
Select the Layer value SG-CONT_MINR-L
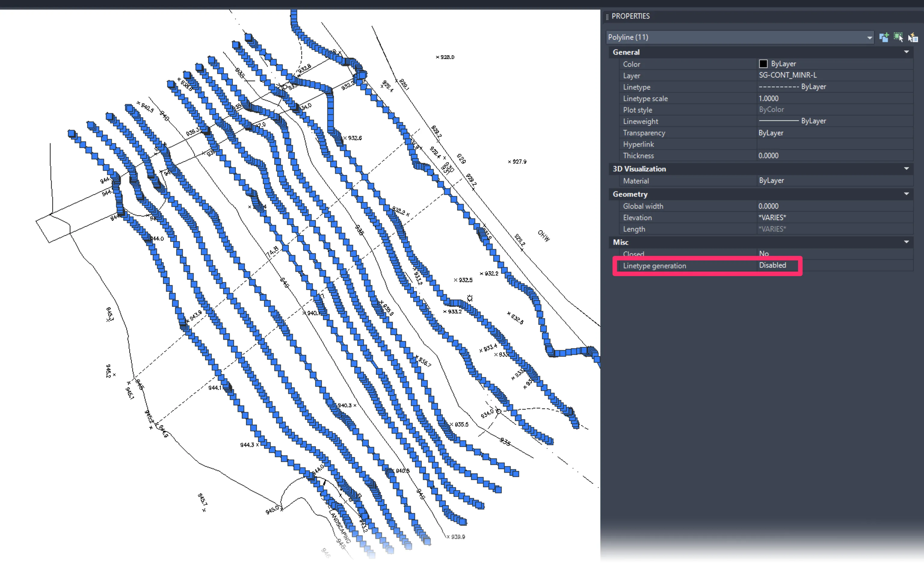tap(787, 75)
